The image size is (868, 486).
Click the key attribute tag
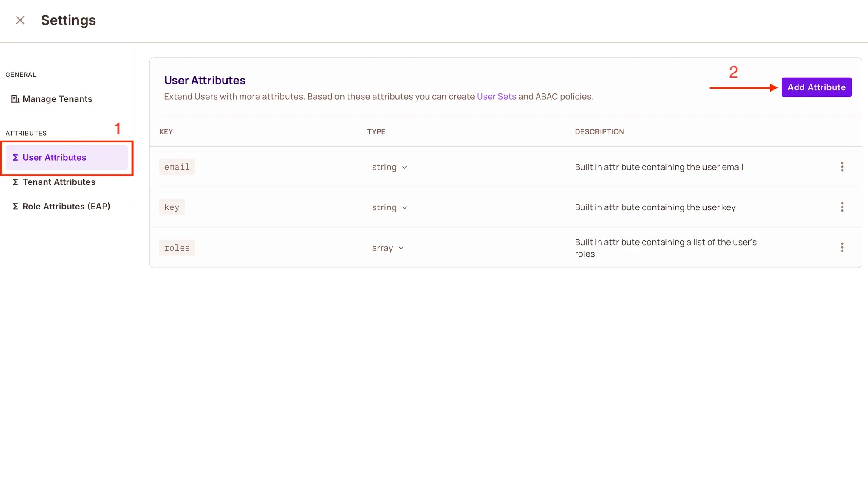[172, 207]
